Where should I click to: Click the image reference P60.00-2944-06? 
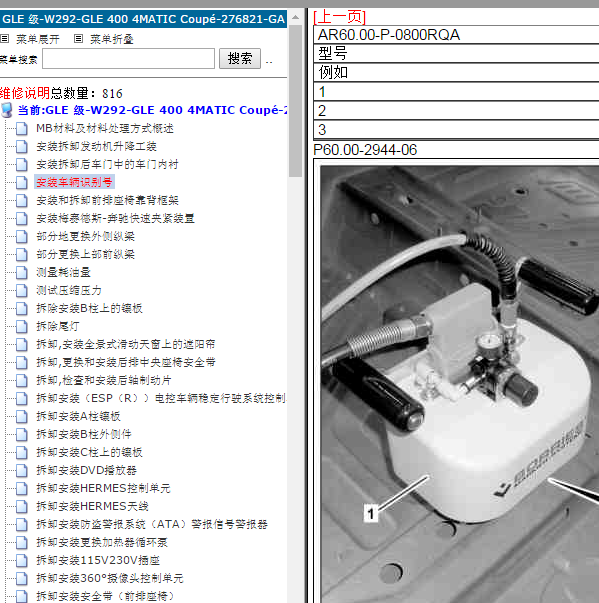click(x=365, y=150)
